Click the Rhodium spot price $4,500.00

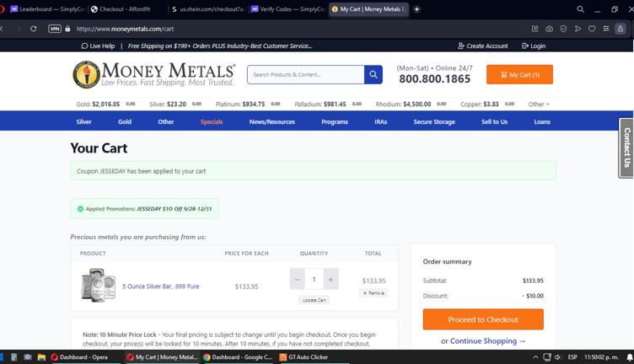click(x=416, y=104)
